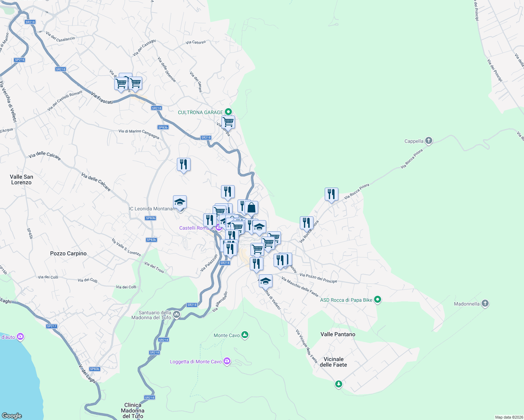Click the CULTRONA GARAGE green marker
The height and width of the screenshot is (420, 524).
pos(228,112)
